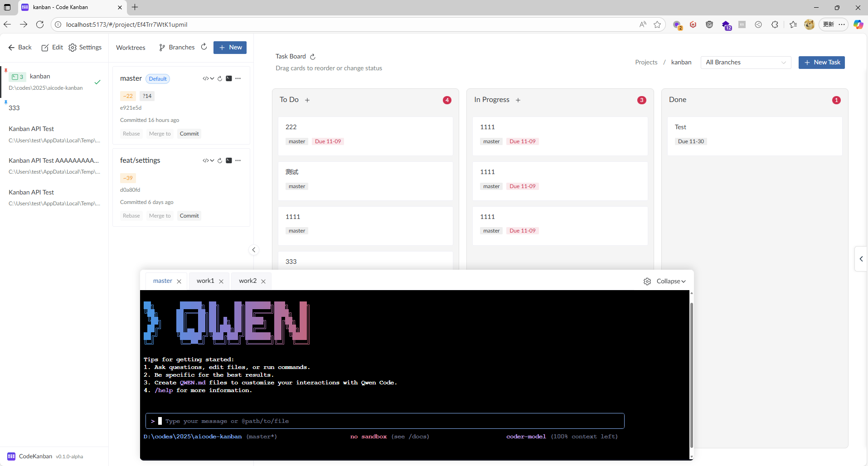Image resolution: width=868 pixels, height=466 pixels.
Task: Click the Default tag on master
Action: coord(158,79)
